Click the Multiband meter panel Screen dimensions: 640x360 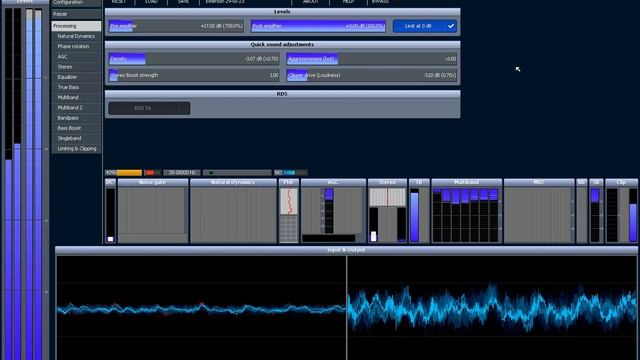[467, 211]
